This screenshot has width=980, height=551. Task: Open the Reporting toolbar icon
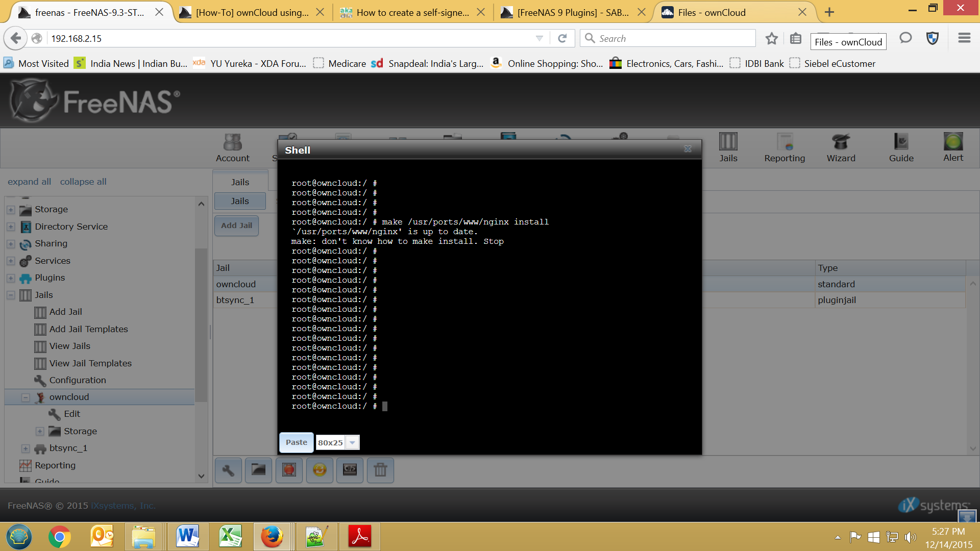tap(785, 147)
